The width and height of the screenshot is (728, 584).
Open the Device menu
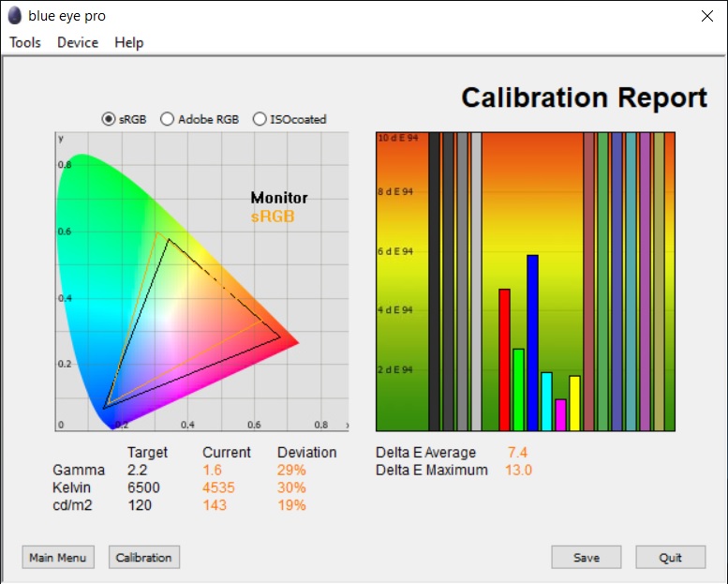[x=78, y=42]
